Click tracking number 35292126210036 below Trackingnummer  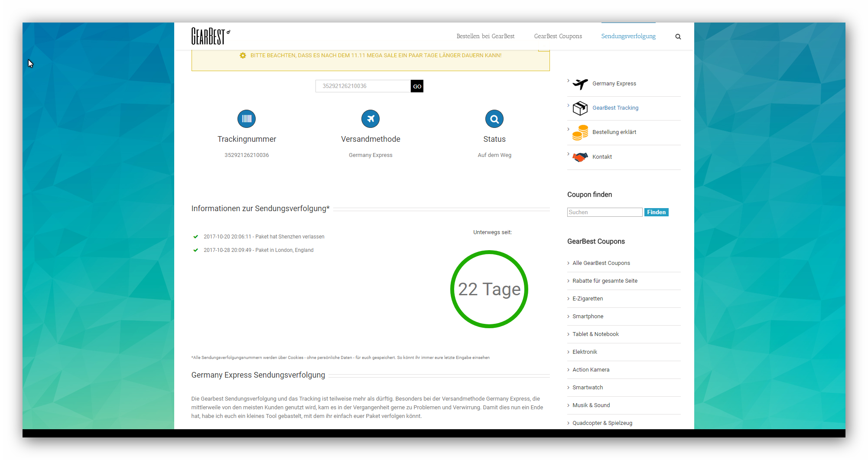pyautogui.click(x=247, y=155)
